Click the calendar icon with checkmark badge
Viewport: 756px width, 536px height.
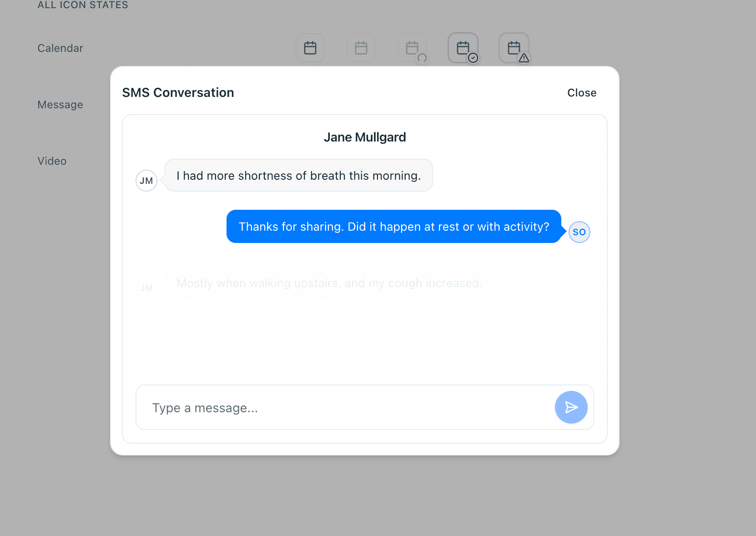[463, 48]
